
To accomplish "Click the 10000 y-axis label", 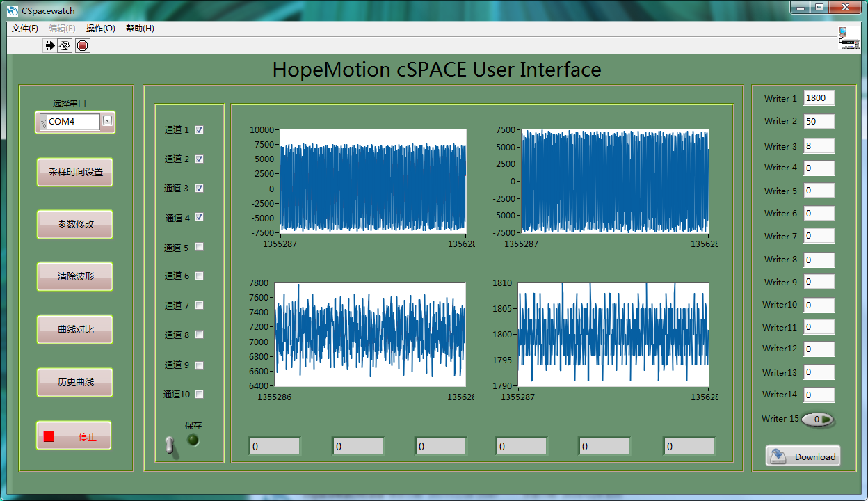I will tap(262, 129).
